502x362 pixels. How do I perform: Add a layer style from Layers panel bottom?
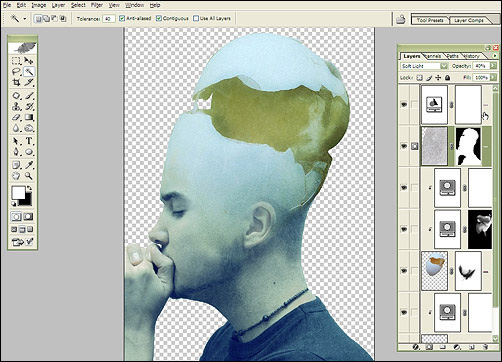click(x=415, y=347)
